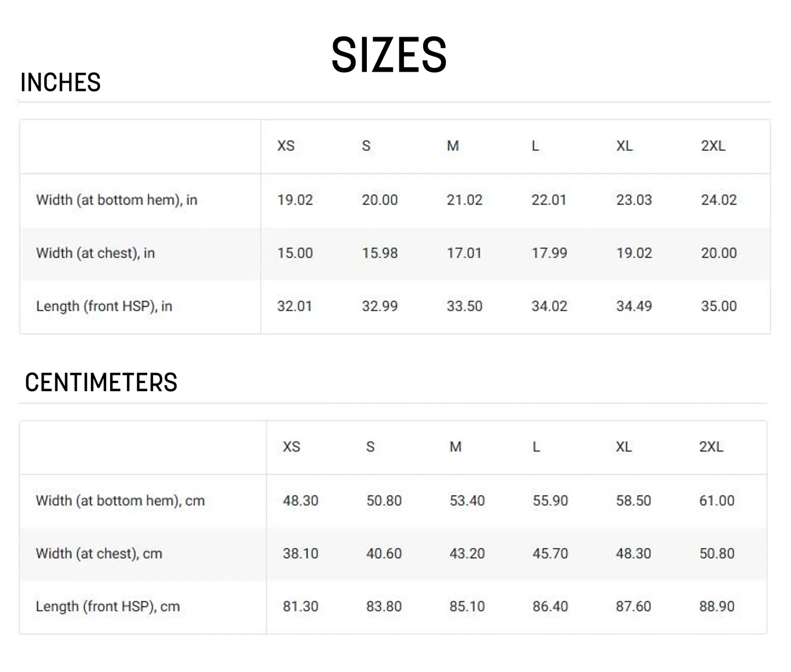The image size is (791, 672).
Task: Click 'Width (at bottom hem), cm' row label
Action: pyautogui.click(x=120, y=501)
